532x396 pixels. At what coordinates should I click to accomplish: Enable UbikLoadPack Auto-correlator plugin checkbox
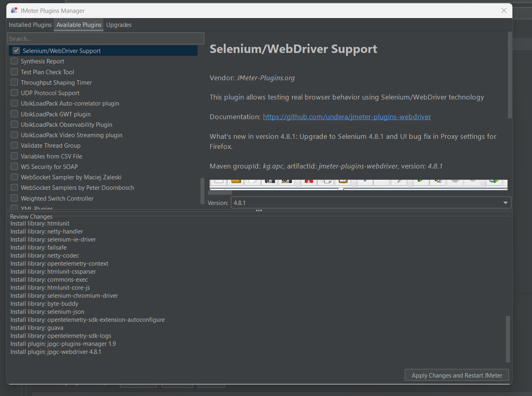[x=14, y=103]
